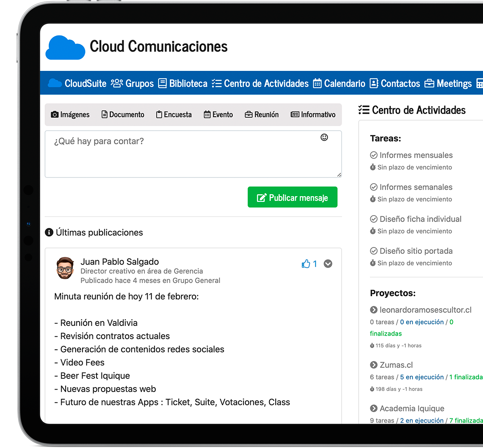Click the Publicar mensaje button
This screenshot has width=483, height=448.
293,197
